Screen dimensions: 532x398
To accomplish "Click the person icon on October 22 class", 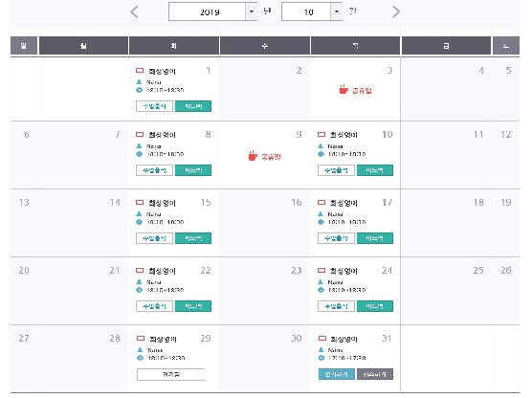I will coord(139,282).
